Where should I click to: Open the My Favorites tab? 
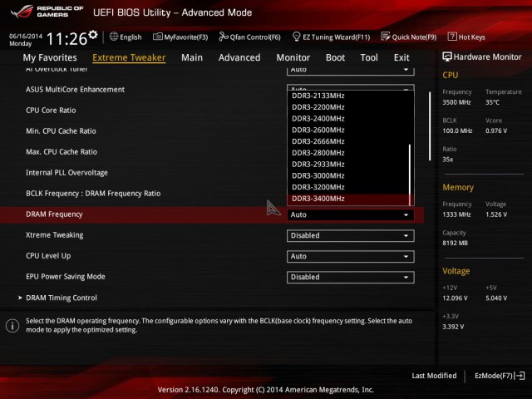[x=50, y=57]
